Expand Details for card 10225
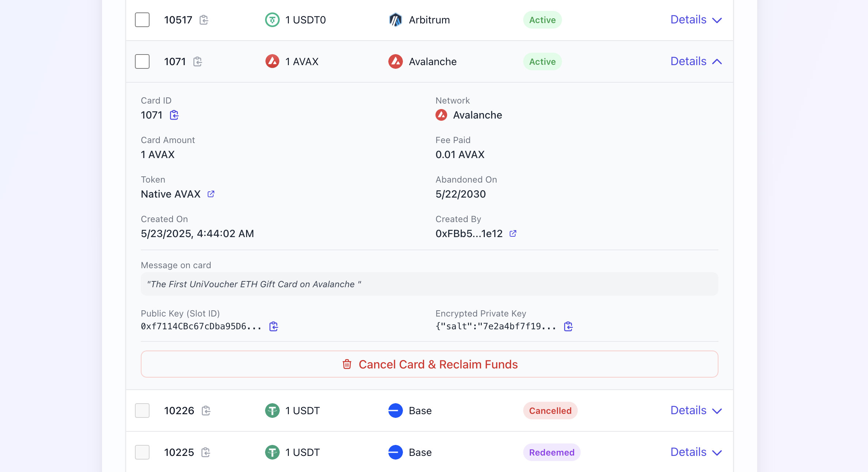This screenshot has width=868, height=472. 696,452
